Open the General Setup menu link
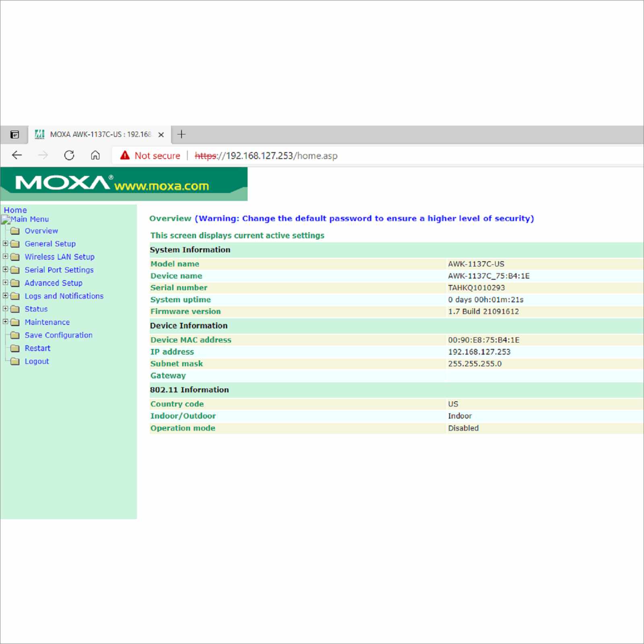644x644 pixels. click(50, 244)
